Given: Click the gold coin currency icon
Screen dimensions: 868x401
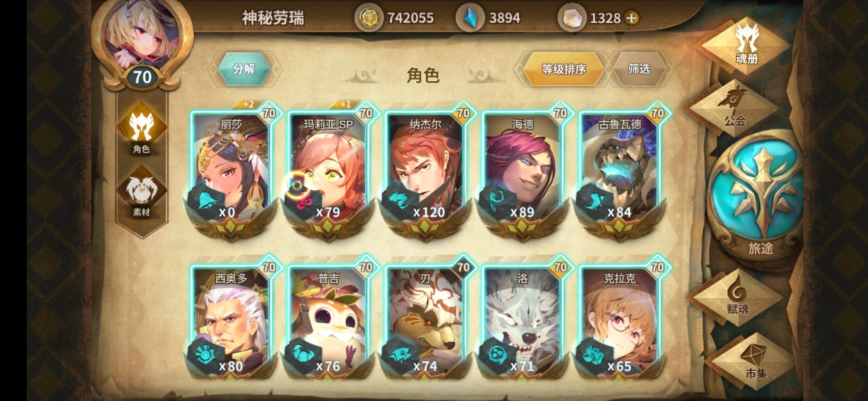Looking at the screenshot, I should (369, 18).
